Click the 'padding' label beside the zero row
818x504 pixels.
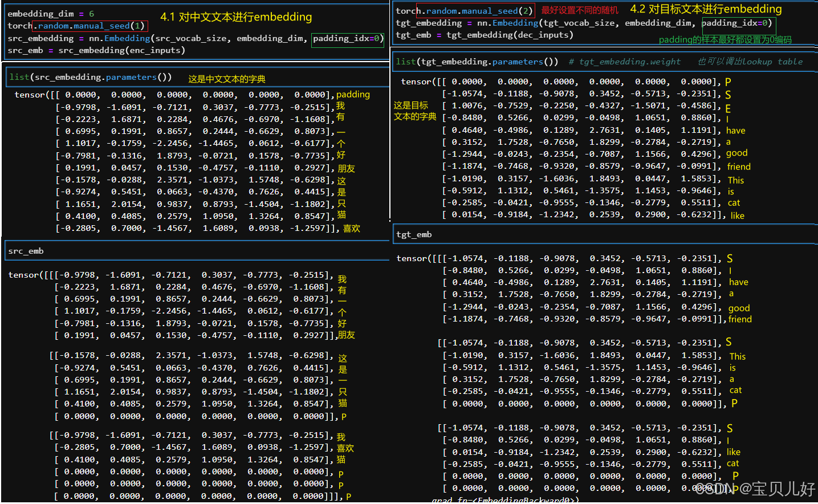click(353, 95)
